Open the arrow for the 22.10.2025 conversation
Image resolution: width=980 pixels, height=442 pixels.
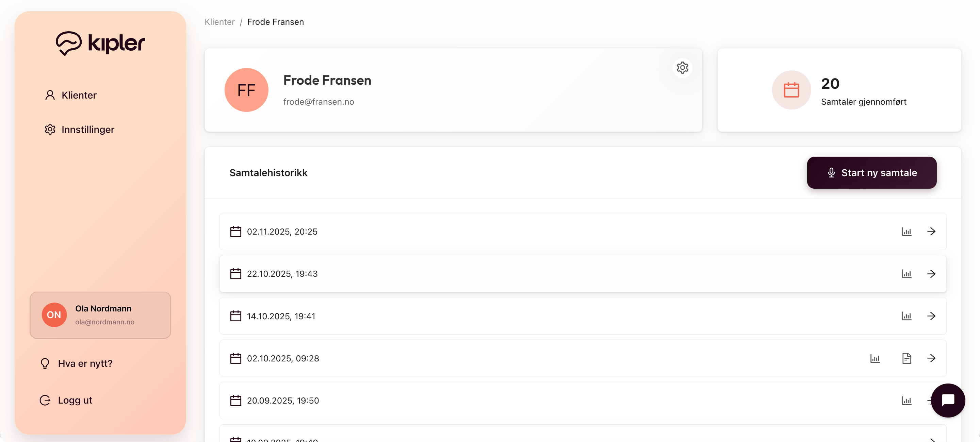tap(932, 274)
